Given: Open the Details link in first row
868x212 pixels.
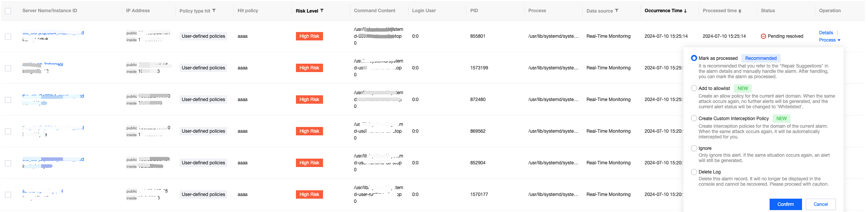Looking at the screenshot, I should [x=826, y=33].
